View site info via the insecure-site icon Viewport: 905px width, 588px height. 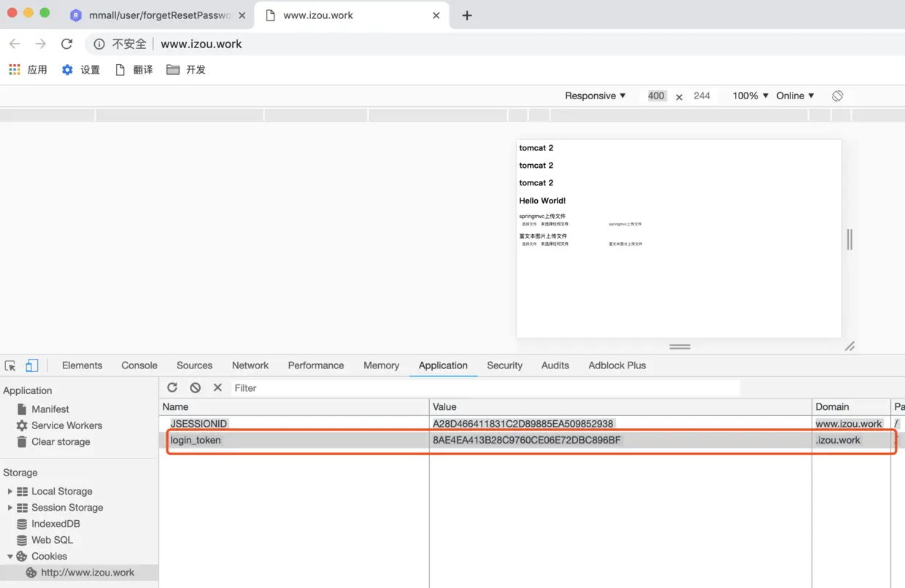coord(99,44)
